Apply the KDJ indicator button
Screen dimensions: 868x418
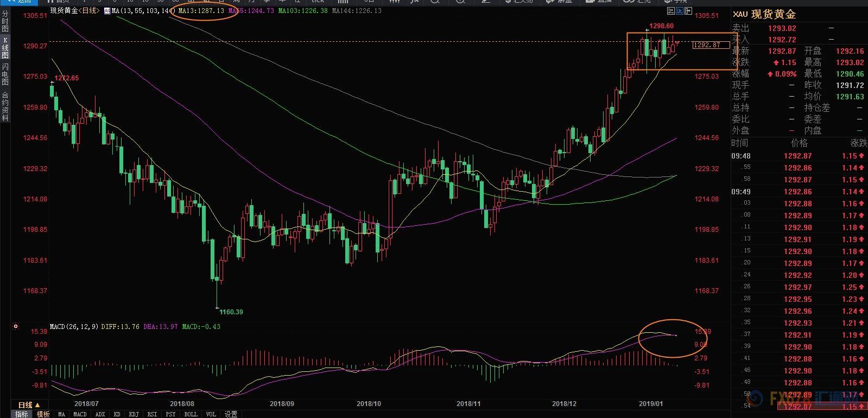tap(134, 414)
